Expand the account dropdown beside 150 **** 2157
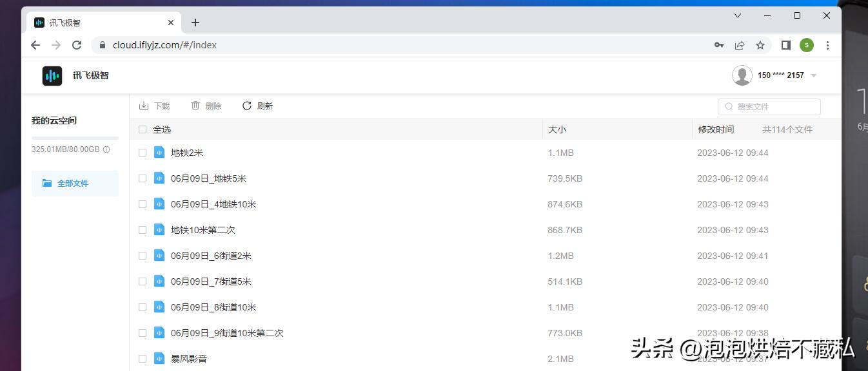Screen dimensions: 868x371 point(814,75)
